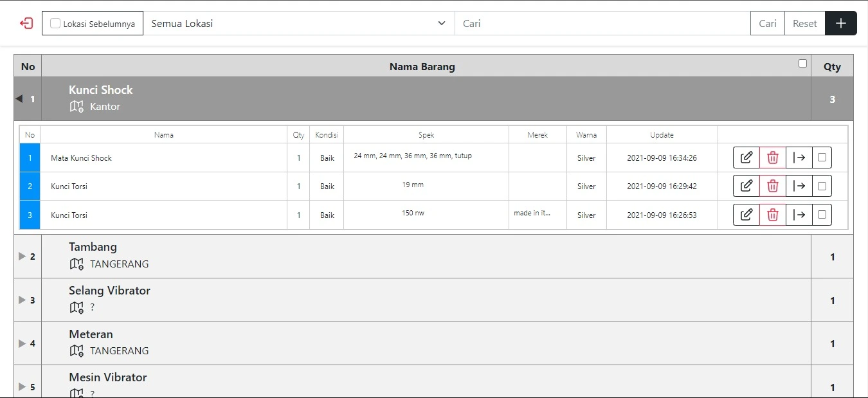Open the Semua Lokasi dropdown
This screenshot has height=398, width=868.
point(298,24)
